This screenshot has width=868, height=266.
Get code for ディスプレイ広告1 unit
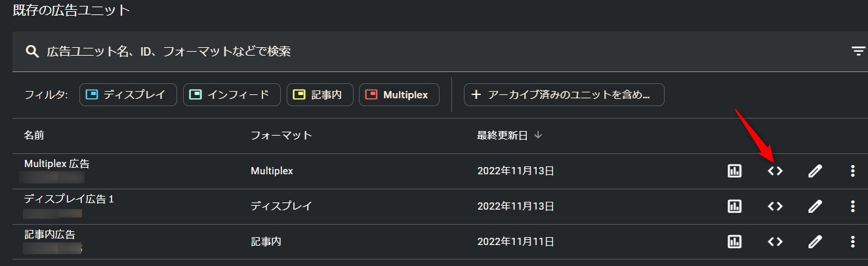[x=775, y=206]
